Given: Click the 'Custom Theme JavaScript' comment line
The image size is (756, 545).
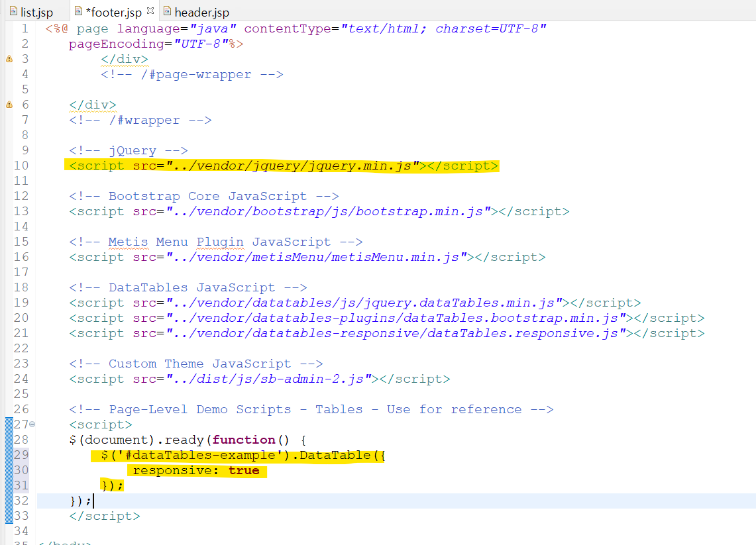Looking at the screenshot, I should click(x=195, y=364).
